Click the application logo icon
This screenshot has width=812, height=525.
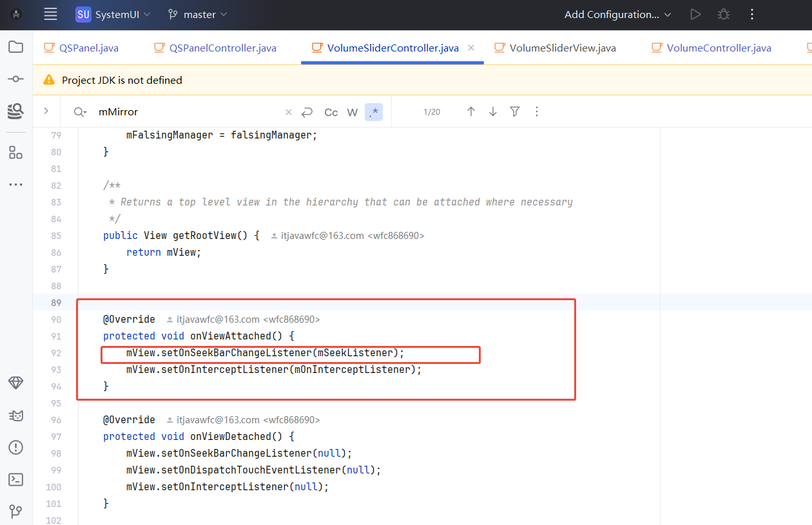coord(17,14)
